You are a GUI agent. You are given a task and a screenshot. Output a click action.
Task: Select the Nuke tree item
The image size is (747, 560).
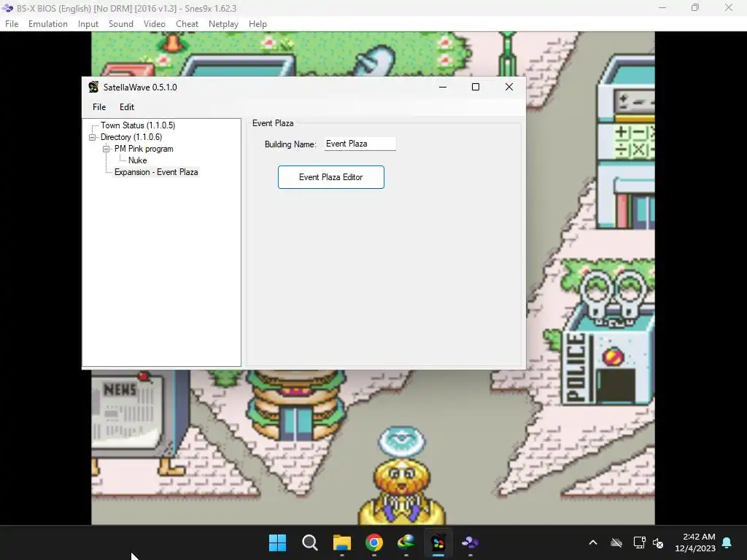pyautogui.click(x=137, y=160)
